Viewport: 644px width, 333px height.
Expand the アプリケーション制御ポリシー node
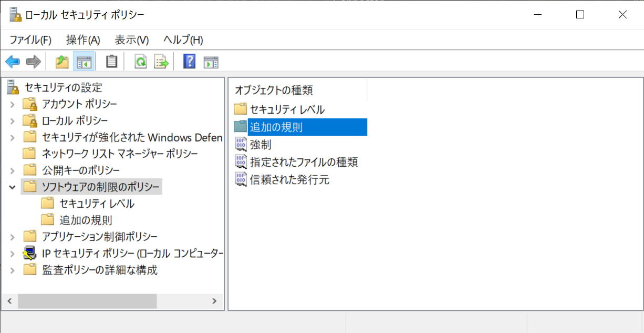click(13, 237)
